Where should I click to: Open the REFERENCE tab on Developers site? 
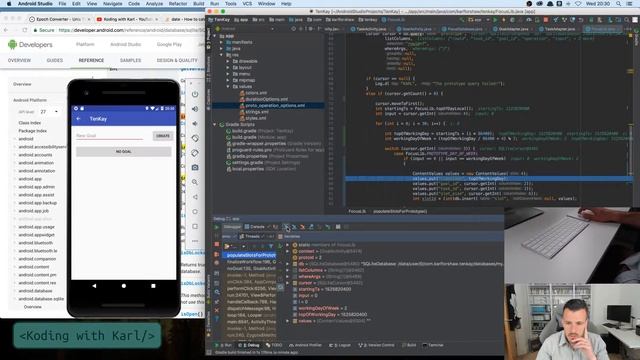point(91,60)
